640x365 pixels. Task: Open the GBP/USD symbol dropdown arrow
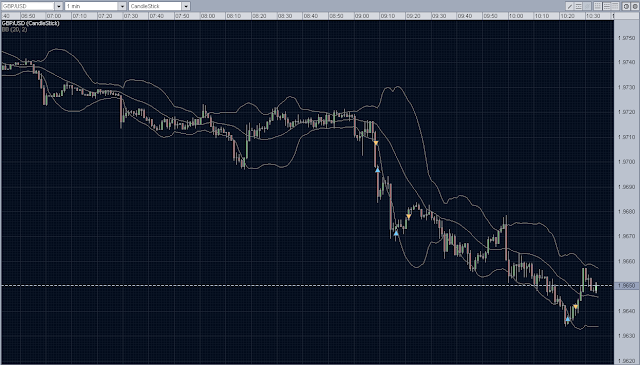tap(58, 6)
